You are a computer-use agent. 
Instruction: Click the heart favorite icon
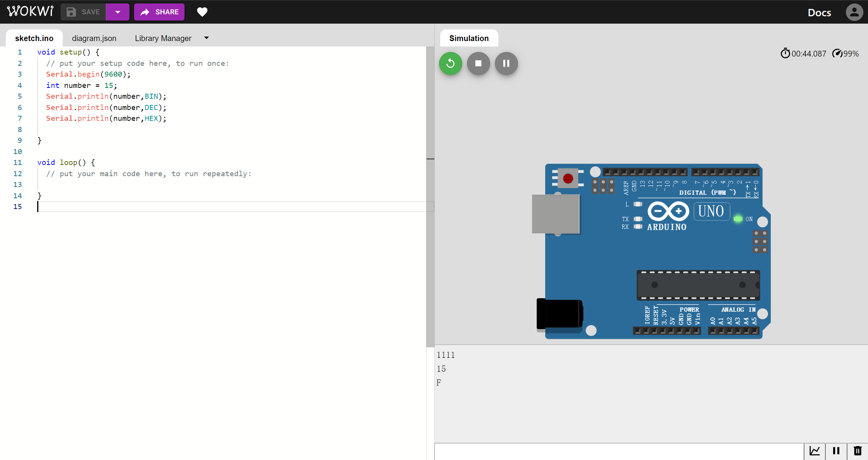click(202, 12)
